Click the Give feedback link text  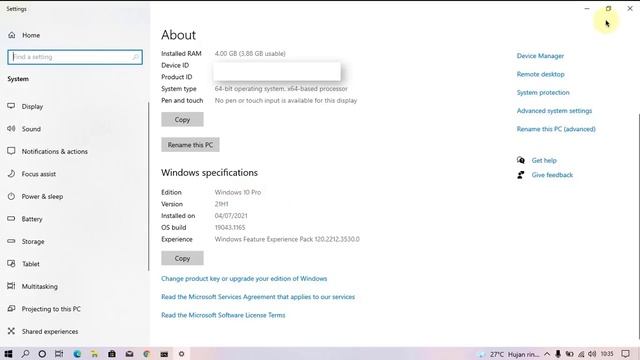click(x=552, y=175)
